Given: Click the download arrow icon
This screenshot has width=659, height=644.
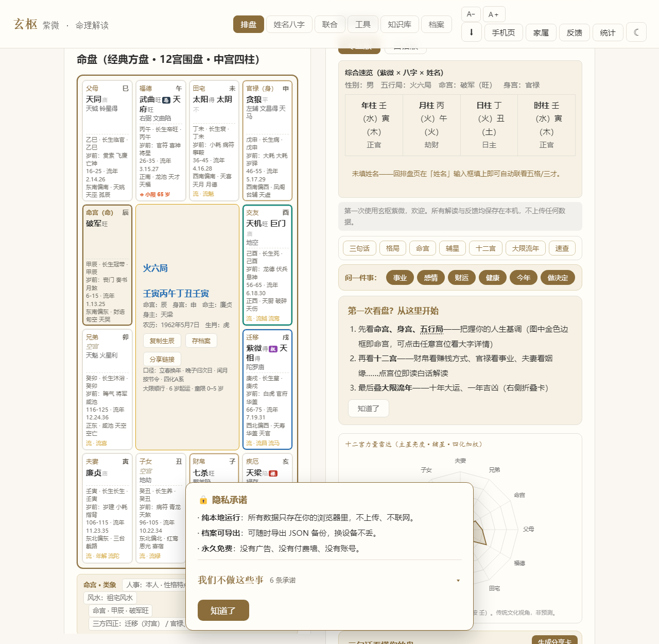Looking at the screenshot, I should [x=471, y=32].
